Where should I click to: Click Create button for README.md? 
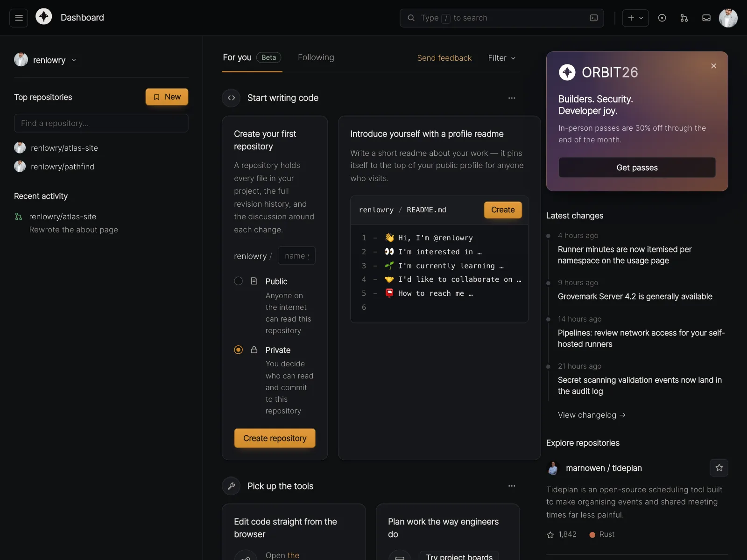(x=503, y=210)
